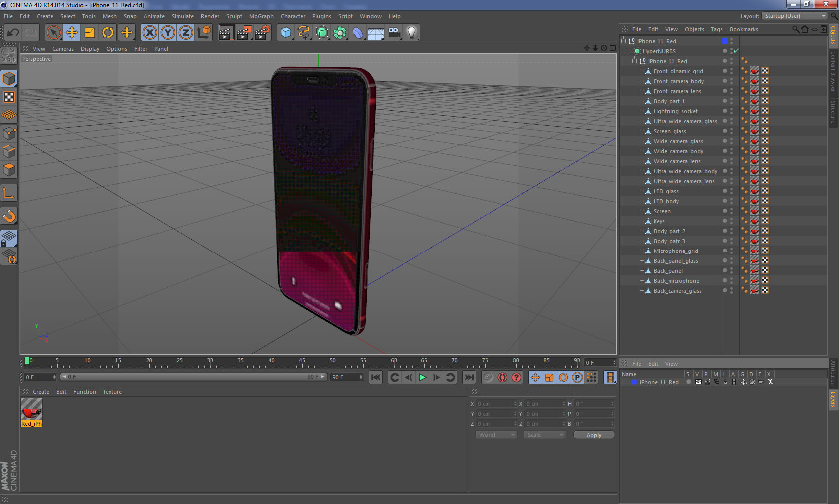Toggle visibility dots for Screen_glass
The height and width of the screenshot is (504, 839).
(731, 131)
